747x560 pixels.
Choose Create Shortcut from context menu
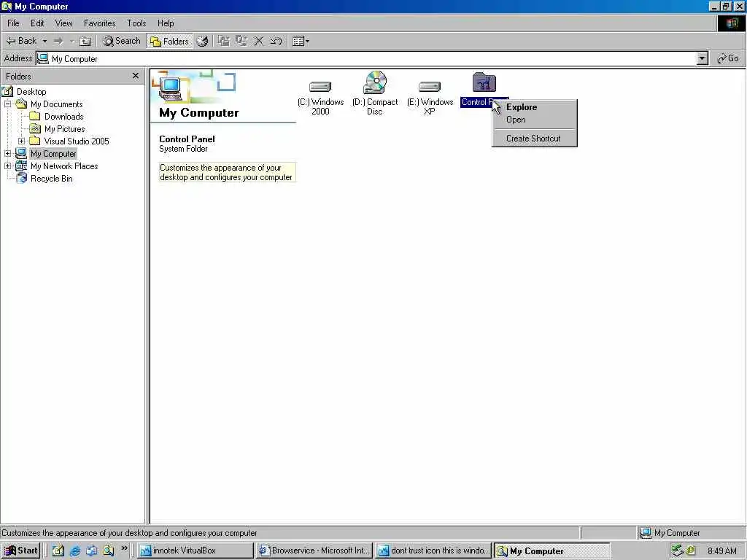pyautogui.click(x=534, y=139)
